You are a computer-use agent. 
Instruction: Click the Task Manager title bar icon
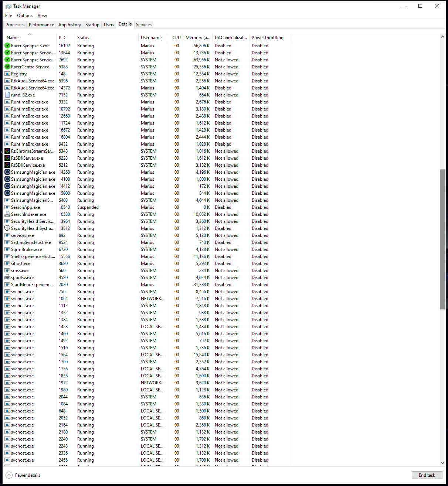pos(8,6)
